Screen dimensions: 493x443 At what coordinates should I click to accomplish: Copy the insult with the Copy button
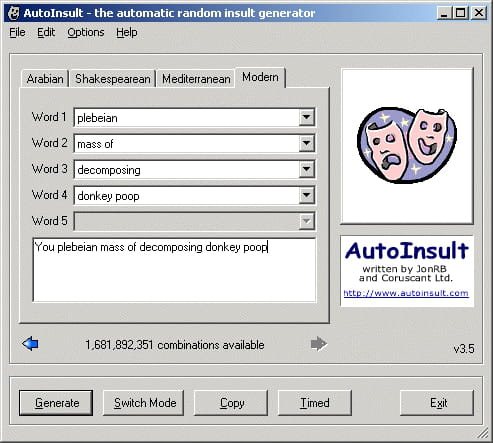(231, 403)
